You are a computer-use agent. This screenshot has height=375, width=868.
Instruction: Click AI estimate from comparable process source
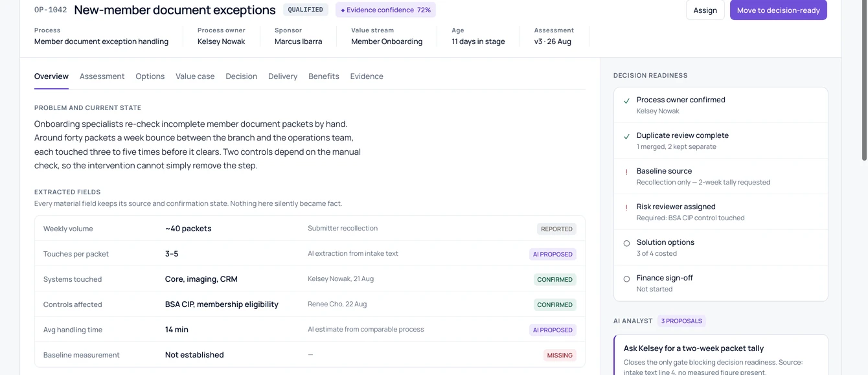click(366, 329)
